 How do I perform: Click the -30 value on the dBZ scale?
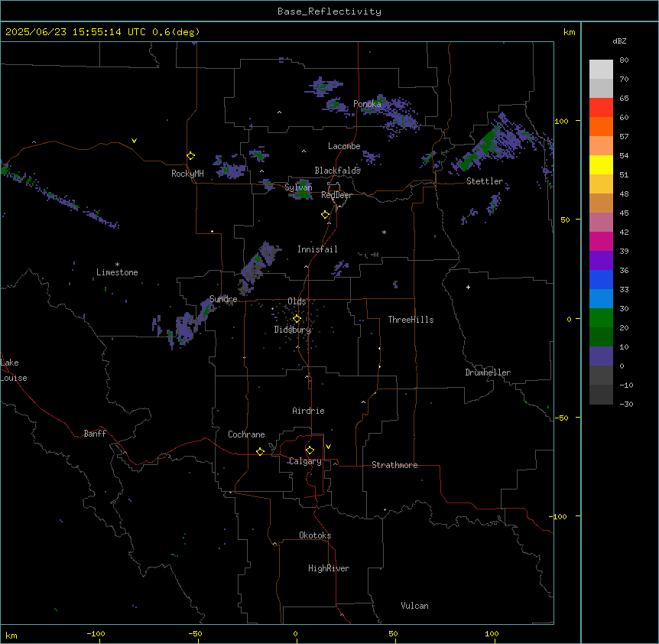(x=626, y=405)
